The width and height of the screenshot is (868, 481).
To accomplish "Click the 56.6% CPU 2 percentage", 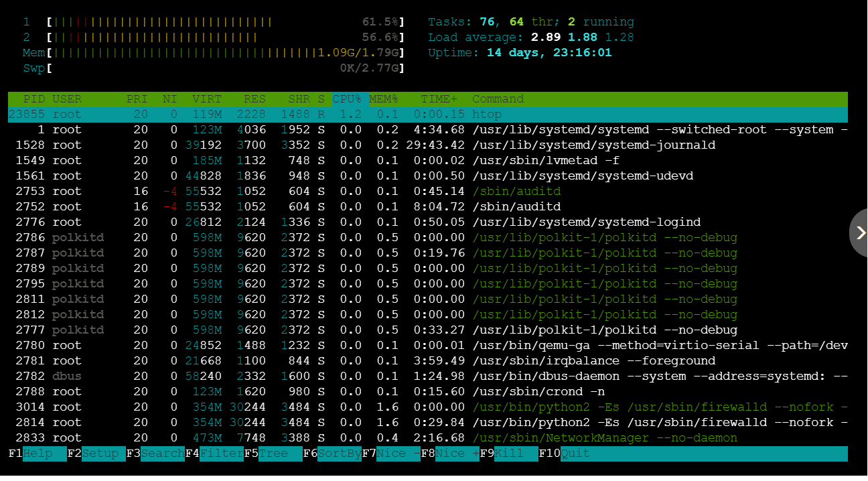I will [380, 38].
